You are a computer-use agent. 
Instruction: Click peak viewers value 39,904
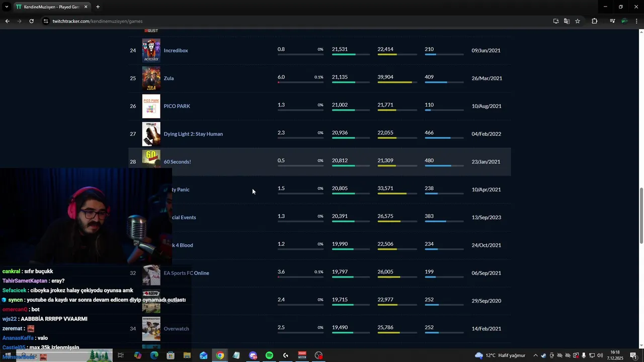pos(385,77)
